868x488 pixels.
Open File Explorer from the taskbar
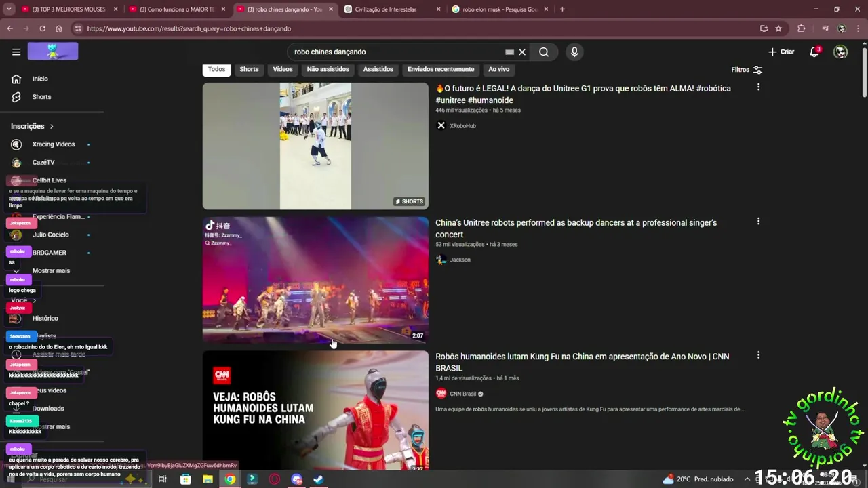click(208, 479)
